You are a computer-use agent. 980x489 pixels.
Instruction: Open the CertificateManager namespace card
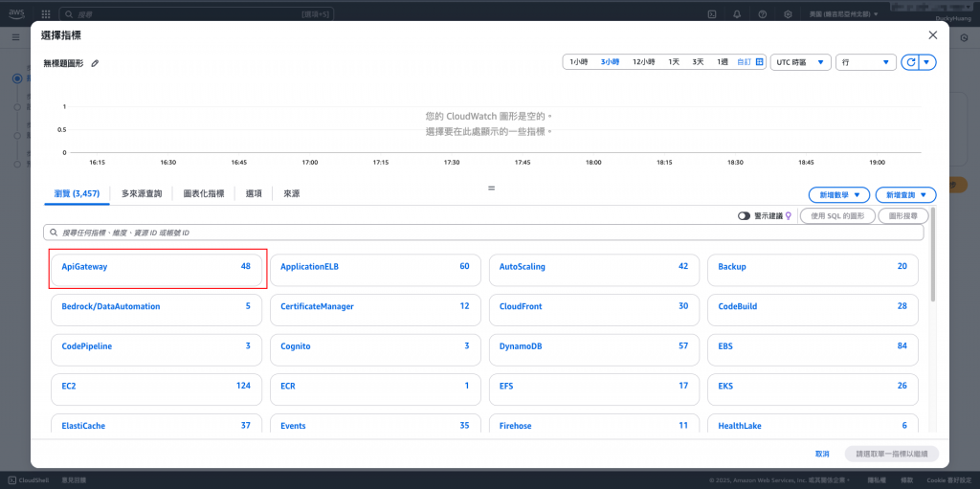coord(375,309)
